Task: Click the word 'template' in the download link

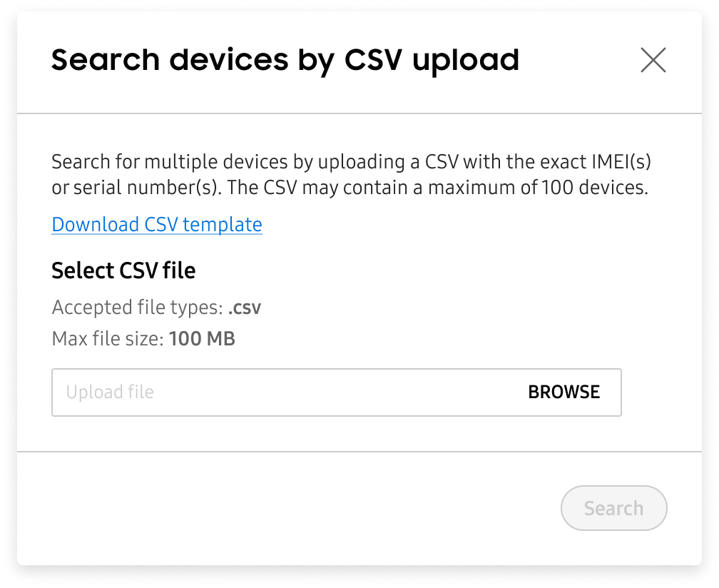Action: click(223, 224)
